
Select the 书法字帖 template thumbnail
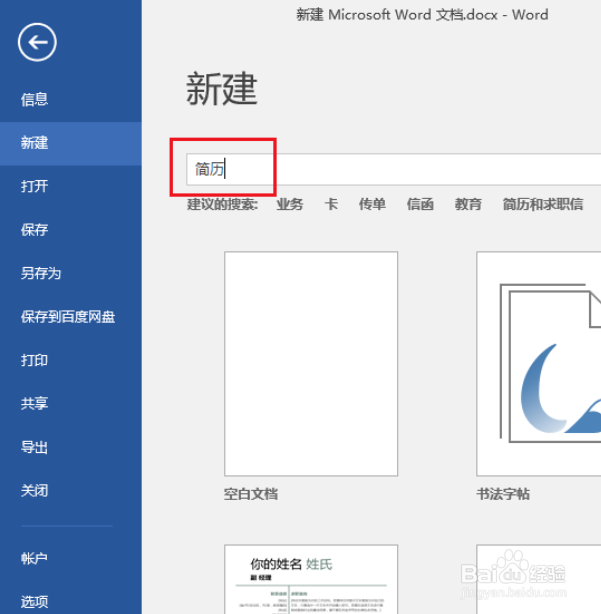tap(539, 364)
